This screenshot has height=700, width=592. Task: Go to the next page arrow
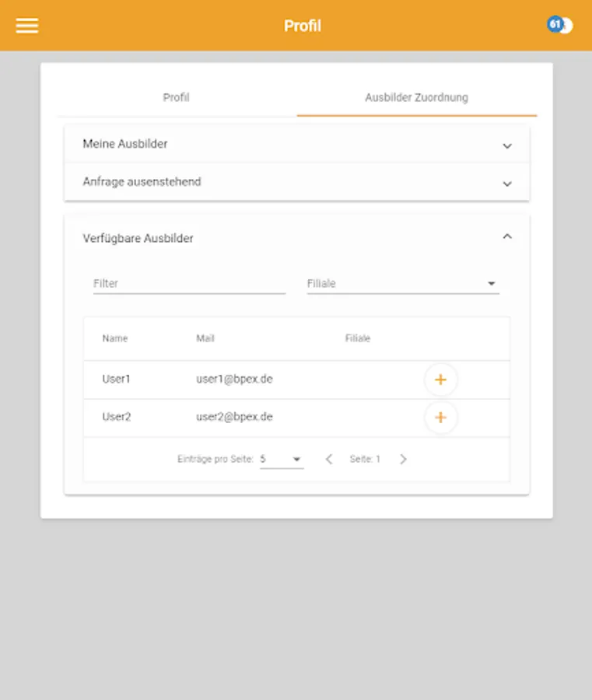click(403, 459)
